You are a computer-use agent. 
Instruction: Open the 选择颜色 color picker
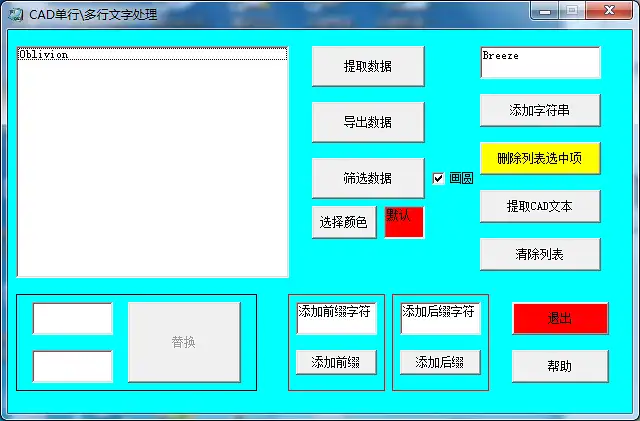(x=344, y=222)
